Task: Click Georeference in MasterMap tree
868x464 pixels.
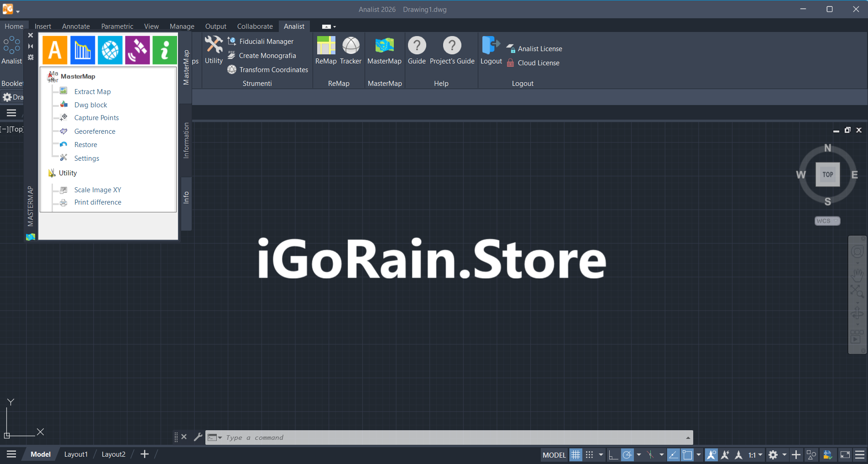Action: (95, 132)
